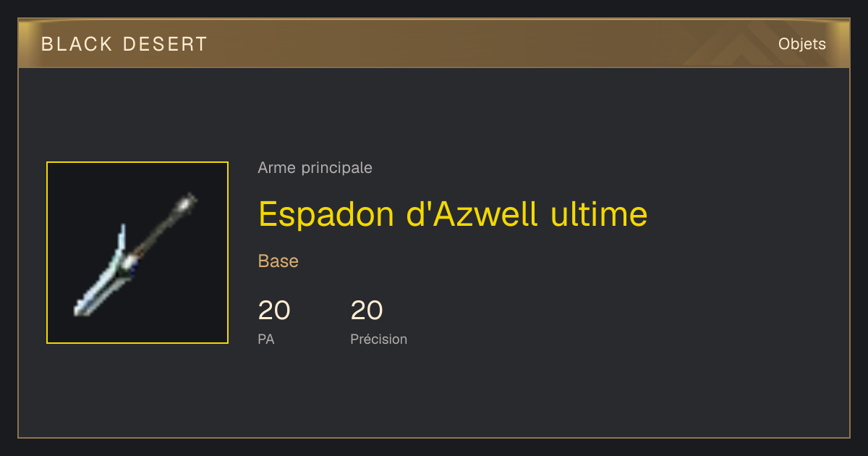This screenshot has width=868, height=456.
Task: Click the "PA" stat label
Action: tap(266, 339)
